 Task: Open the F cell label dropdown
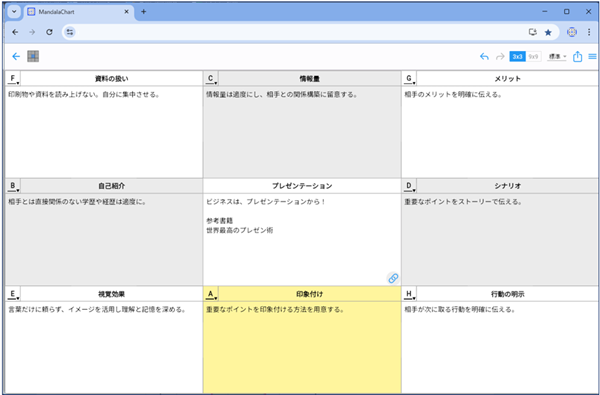click(x=13, y=79)
